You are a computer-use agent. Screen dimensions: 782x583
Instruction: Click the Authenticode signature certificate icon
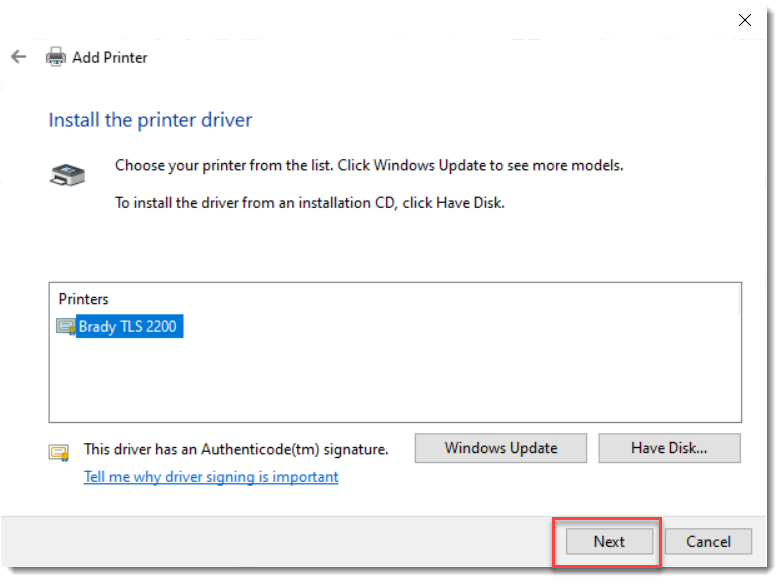[x=59, y=451]
